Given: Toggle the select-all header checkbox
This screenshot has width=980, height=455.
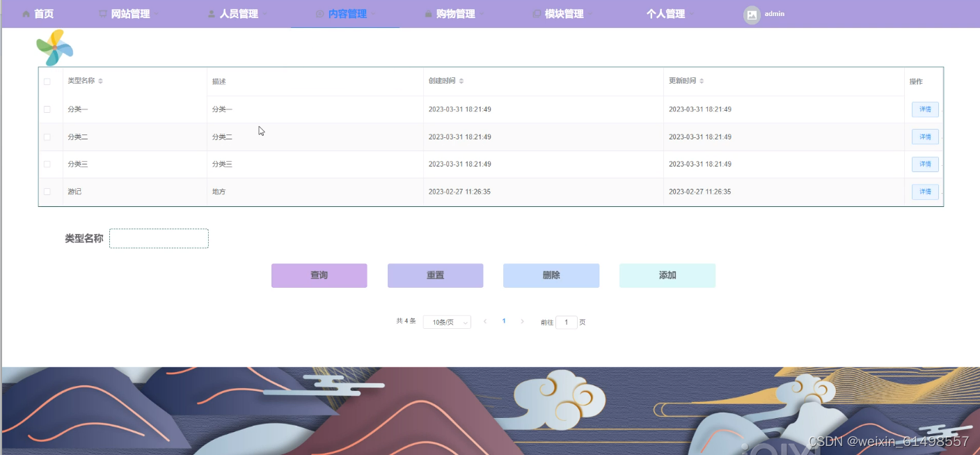Looking at the screenshot, I should coord(47,82).
